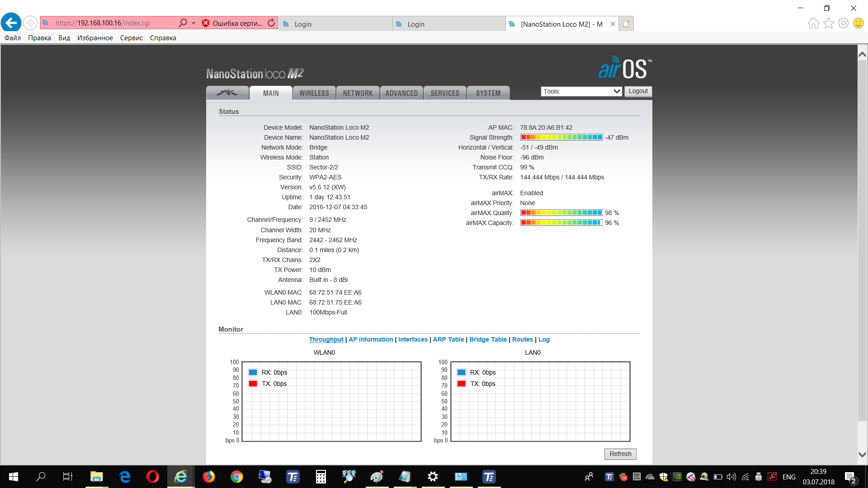The width and height of the screenshot is (868, 488).
Task: Switch to the SYSTEM tab
Action: point(488,93)
